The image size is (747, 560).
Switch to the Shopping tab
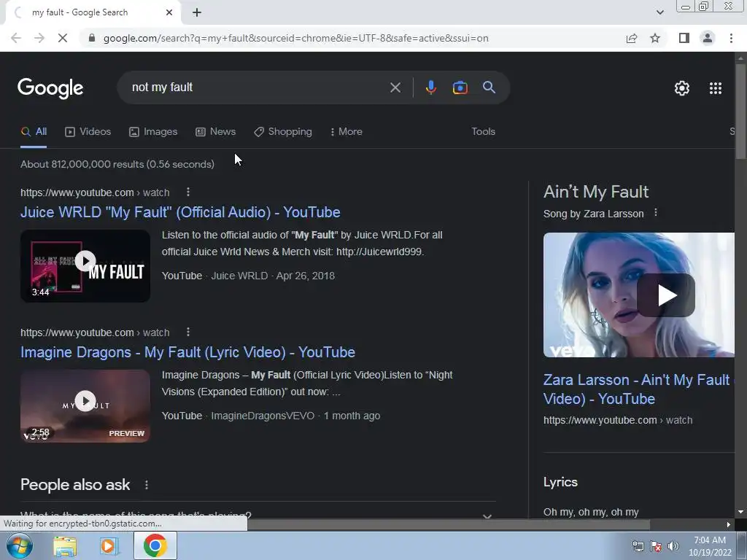(282, 132)
